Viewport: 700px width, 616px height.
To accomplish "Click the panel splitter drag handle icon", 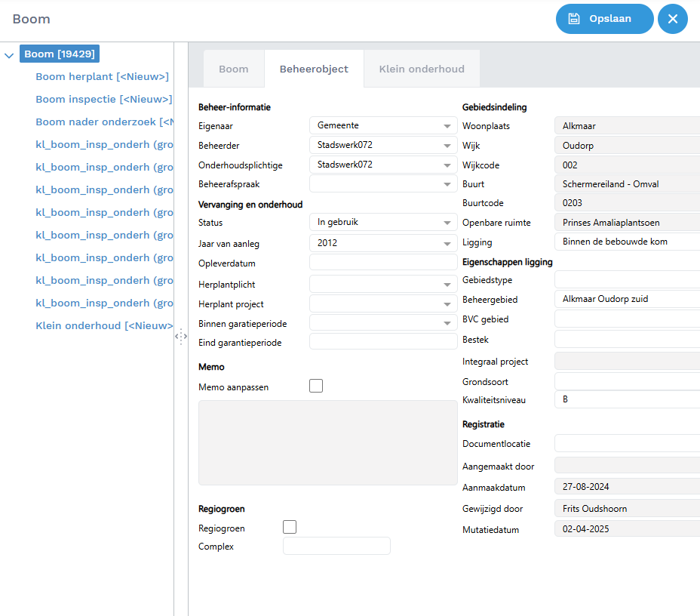I will (181, 337).
